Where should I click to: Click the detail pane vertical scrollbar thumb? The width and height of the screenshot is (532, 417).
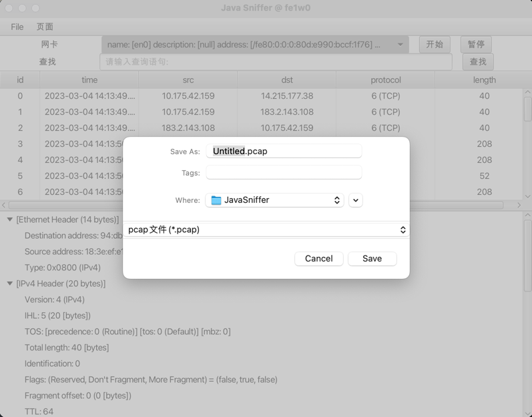coord(527,256)
